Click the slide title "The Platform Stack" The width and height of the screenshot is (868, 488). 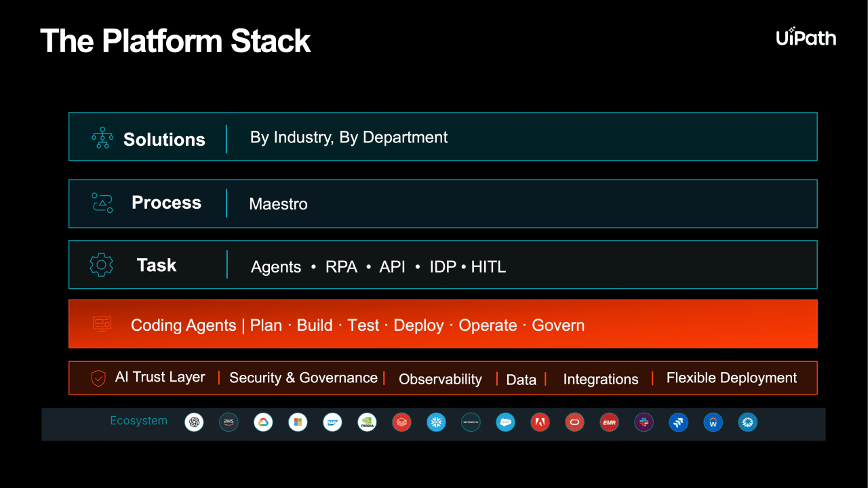(x=176, y=41)
